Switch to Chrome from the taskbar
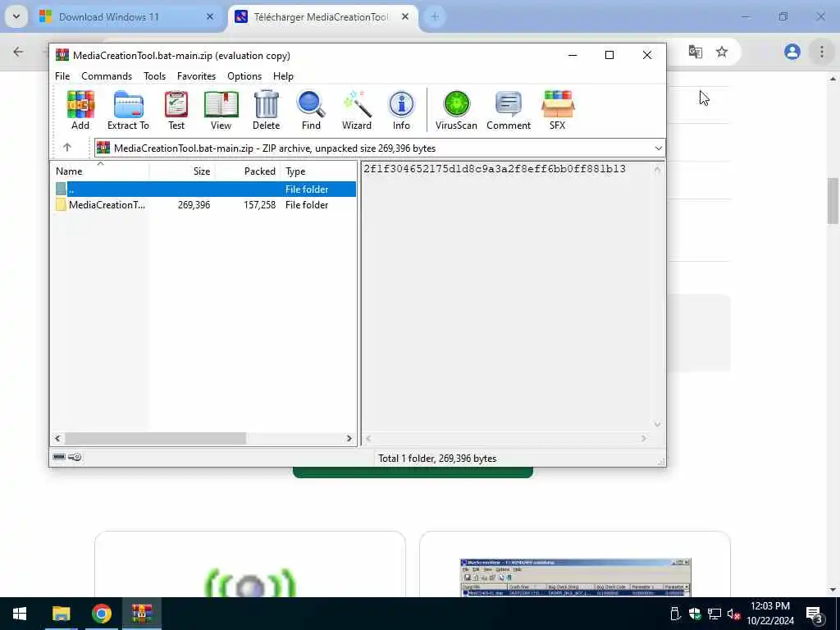Image resolution: width=840 pixels, height=630 pixels. [x=101, y=614]
